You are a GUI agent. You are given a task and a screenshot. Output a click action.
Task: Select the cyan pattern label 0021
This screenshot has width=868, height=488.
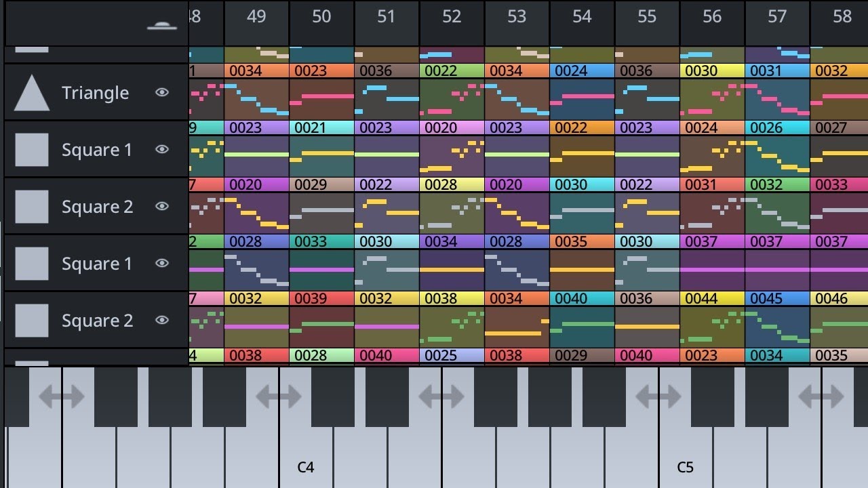321,127
